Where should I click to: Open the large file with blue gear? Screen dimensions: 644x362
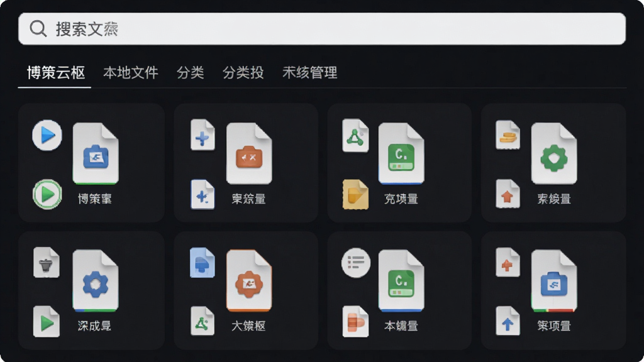[96, 281]
